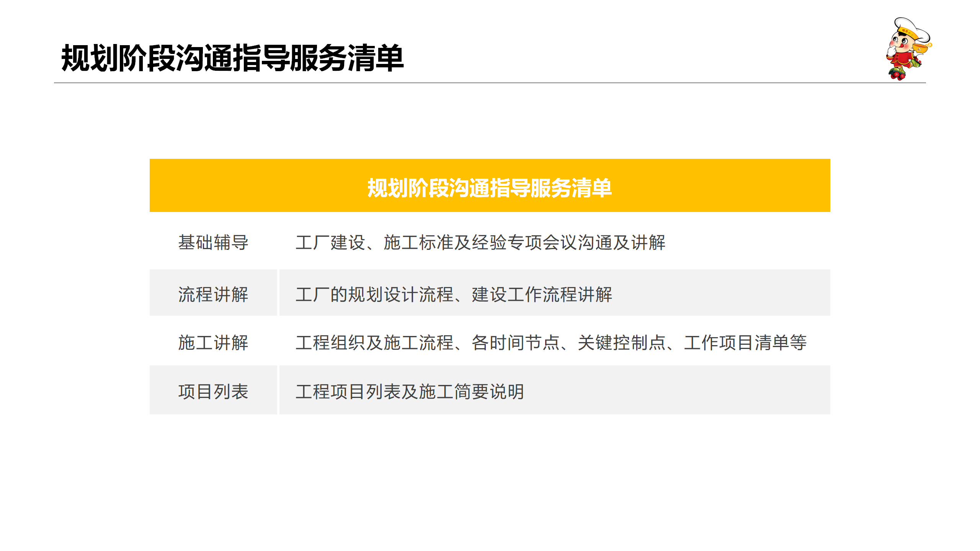Click the text 工厂建设、施工标准及经验专项会议沟通及讲解
This screenshot has width=980, height=551.
tap(480, 243)
